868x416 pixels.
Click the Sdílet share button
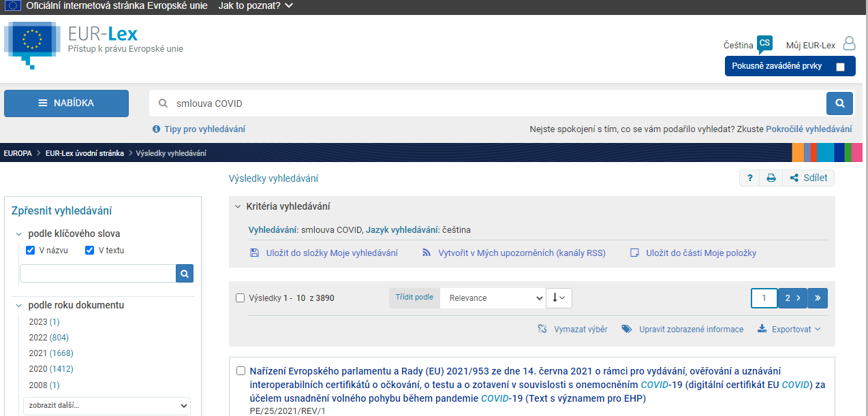tap(809, 178)
